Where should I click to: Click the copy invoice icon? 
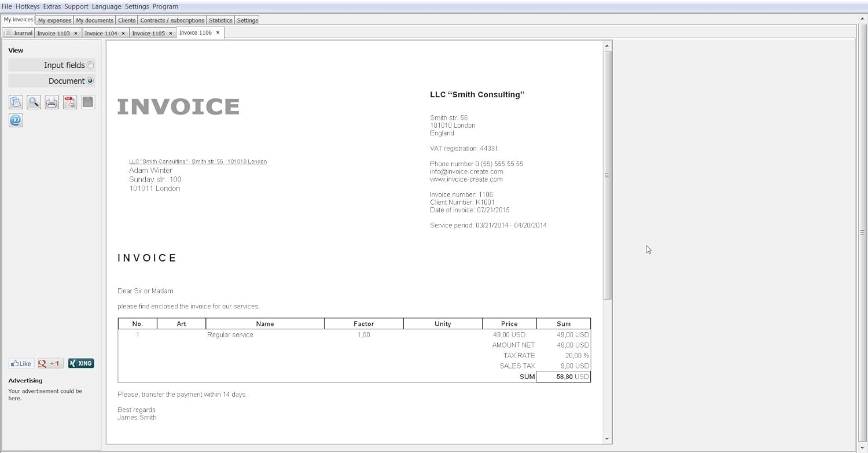tap(16, 102)
